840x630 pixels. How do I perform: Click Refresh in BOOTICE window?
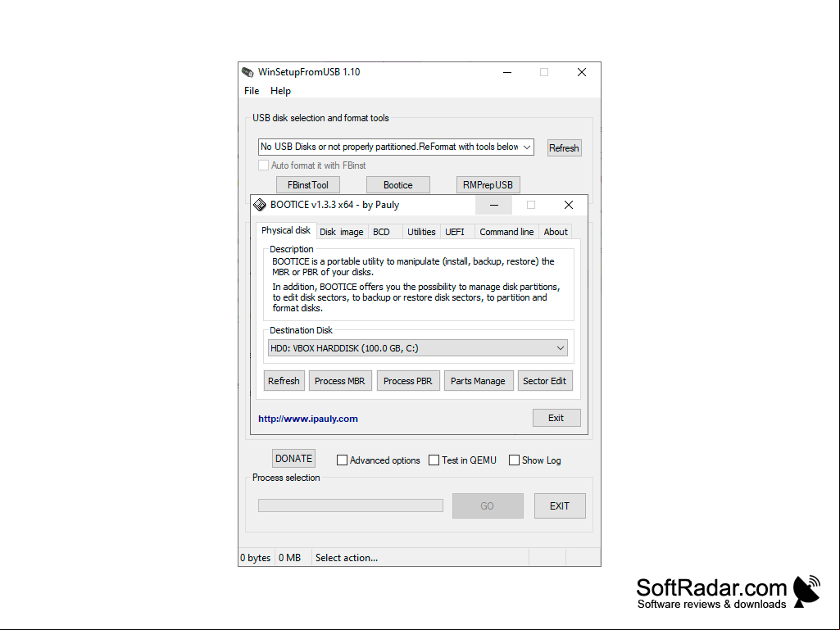[x=284, y=381]
